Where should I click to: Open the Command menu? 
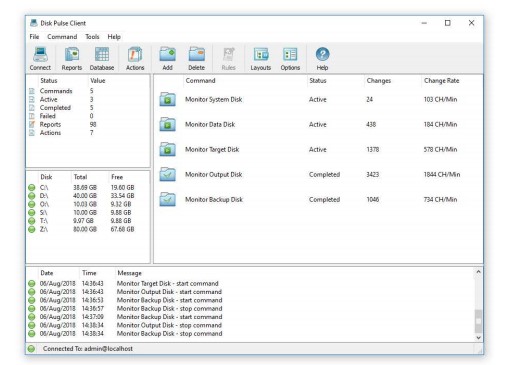(x=62, y=37)
